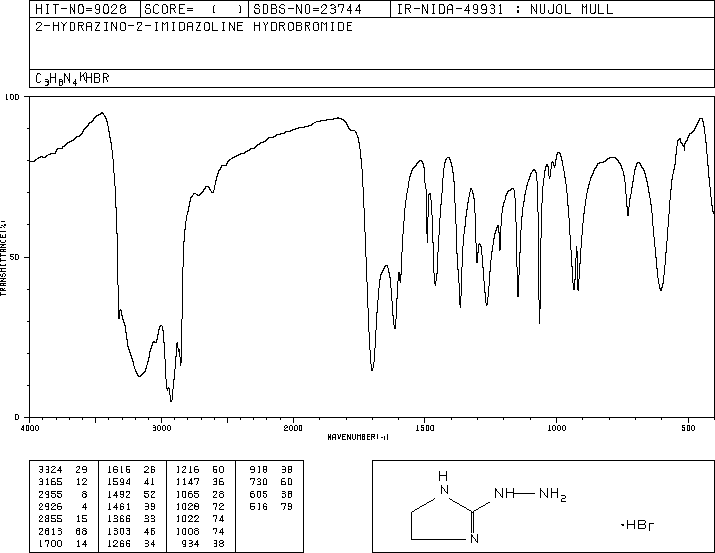Click the NH2 group in the structure
This screenshot has height=553, width=715.
pos(553,494)
